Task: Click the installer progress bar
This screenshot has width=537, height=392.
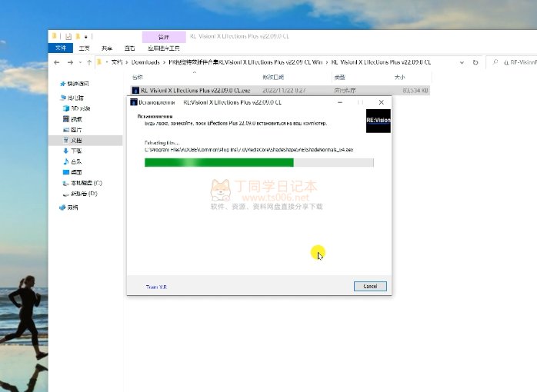Action: pos(259,162)
